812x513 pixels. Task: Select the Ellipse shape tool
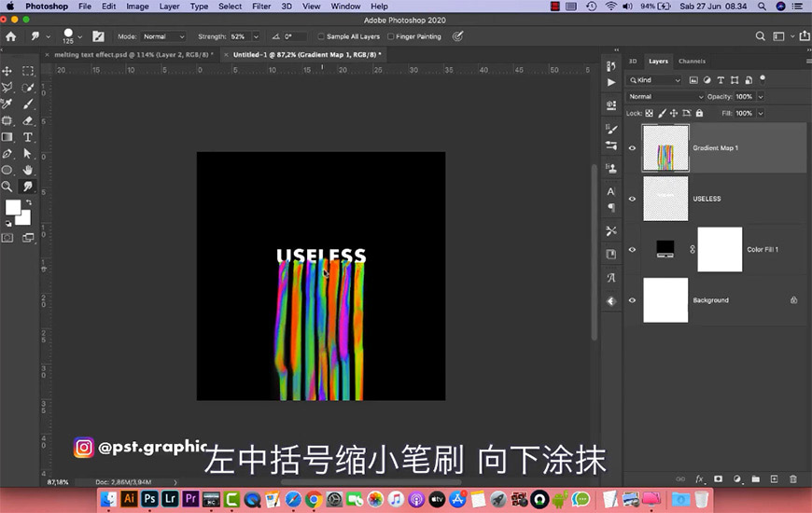(x=7, y=170)
